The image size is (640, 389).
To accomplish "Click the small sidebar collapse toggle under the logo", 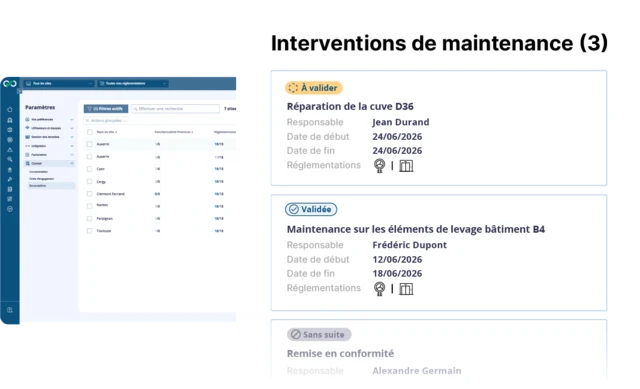I will tap(19, 91).
